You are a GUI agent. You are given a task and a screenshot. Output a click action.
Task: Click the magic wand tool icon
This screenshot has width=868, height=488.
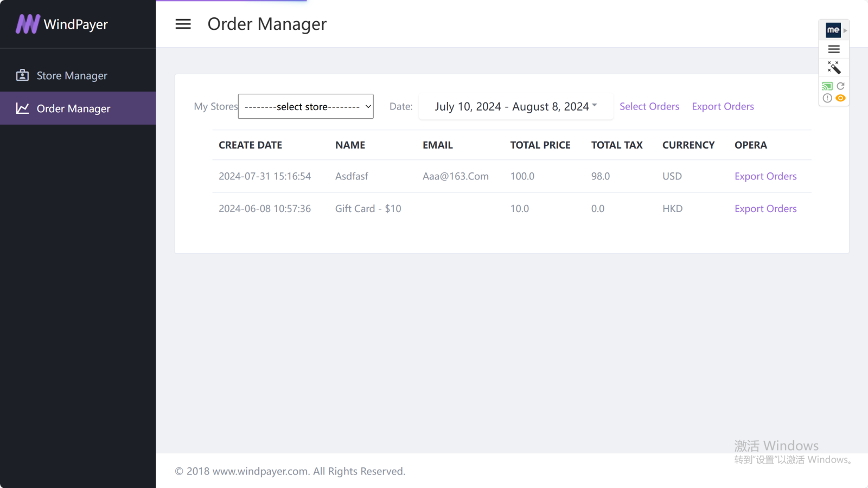click(x=834, y=67)
